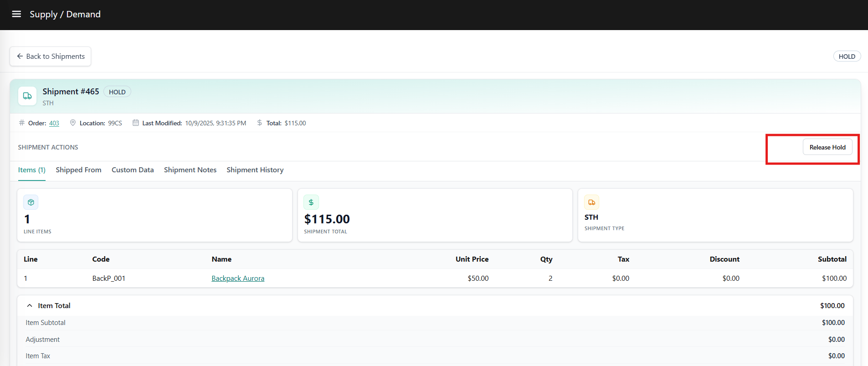Click the item code BackP_001
This screenshot has width=868, height=366.
coord(109,278)
